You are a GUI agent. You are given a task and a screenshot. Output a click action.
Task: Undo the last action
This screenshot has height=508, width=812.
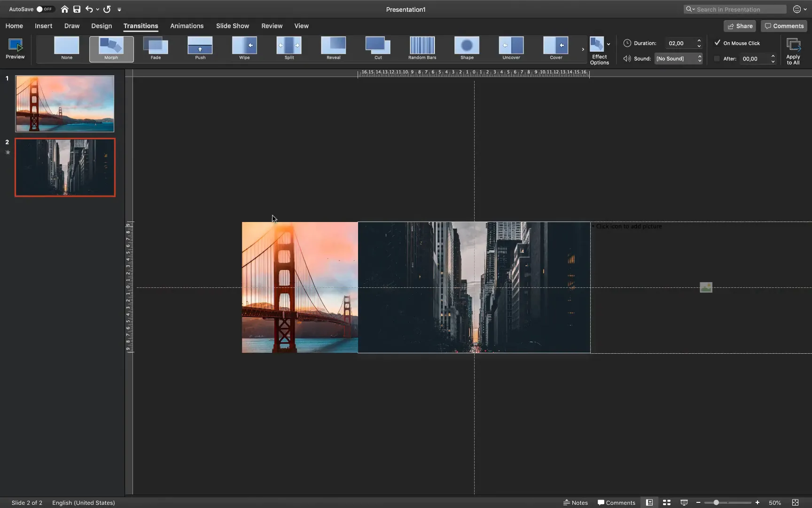(89, 9)
